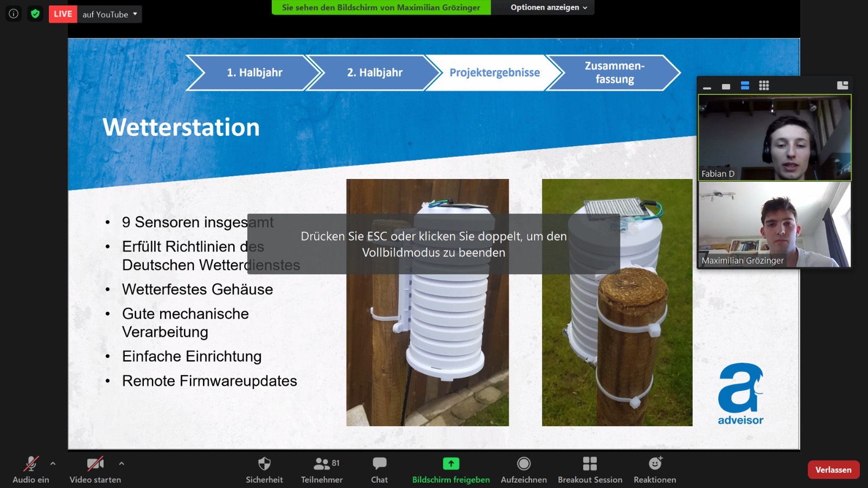The height and width of the screenshot is (488, 868).
Task: Click the red Verlassen button
Action: (x=833, y=470)
